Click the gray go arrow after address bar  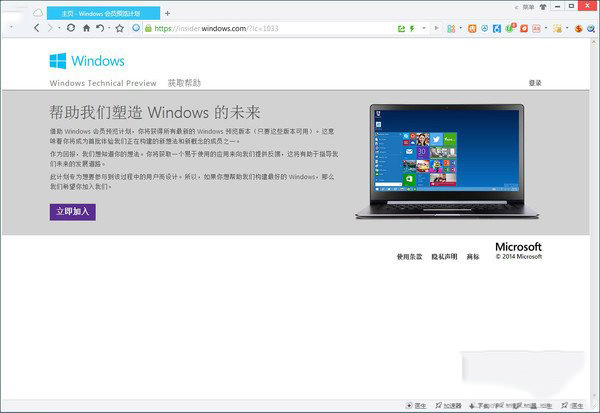click(x=436, y=28)
